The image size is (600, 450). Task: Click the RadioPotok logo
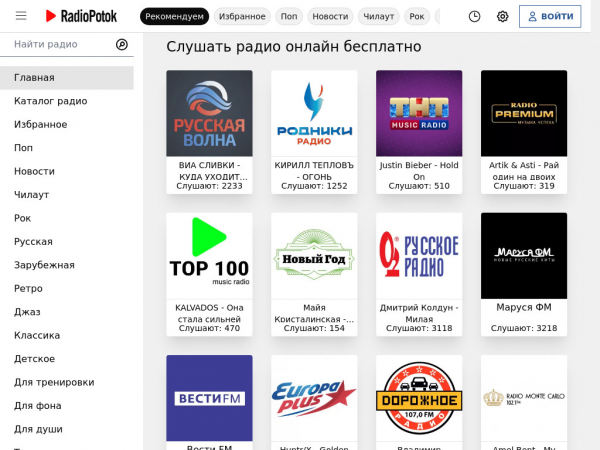coord(81,16)
